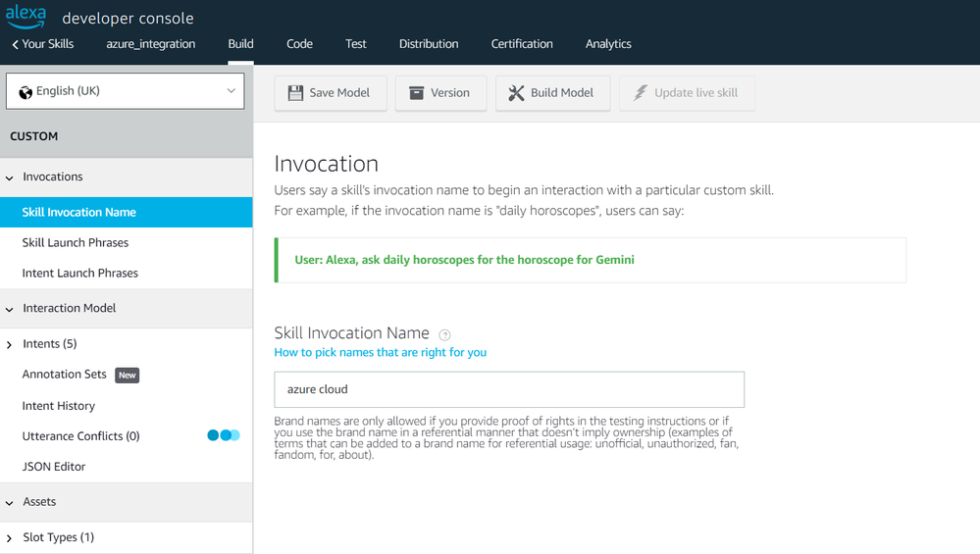This screenshot has width=980, height=554.
Task: Expand the Slot Types (1) item
Action: click(x=10, y=538)
